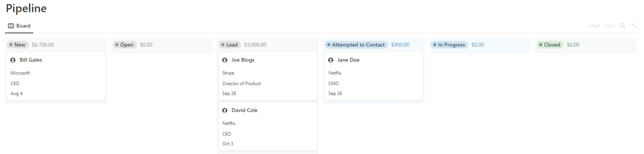Select the Board tab
This screenshot has width=644, height=154.
(x=19, y=26)
